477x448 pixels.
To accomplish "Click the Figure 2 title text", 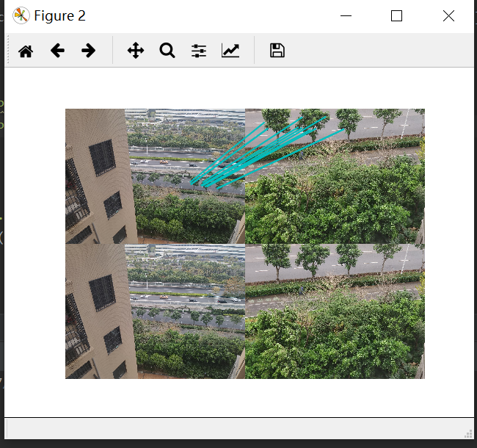I will [59, 16].
